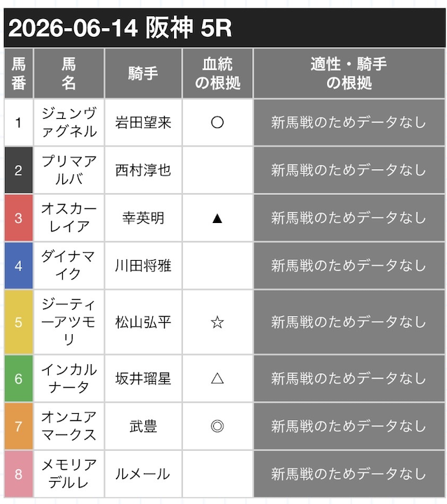Select the pink number 8 cell

coord(19,474)
